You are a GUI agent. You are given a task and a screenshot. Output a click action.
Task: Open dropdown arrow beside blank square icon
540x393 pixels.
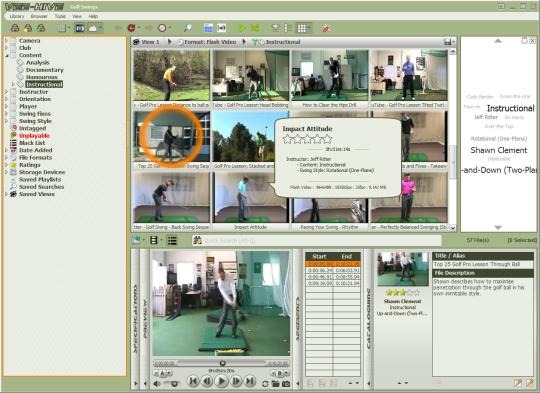[x=69, y=28]
